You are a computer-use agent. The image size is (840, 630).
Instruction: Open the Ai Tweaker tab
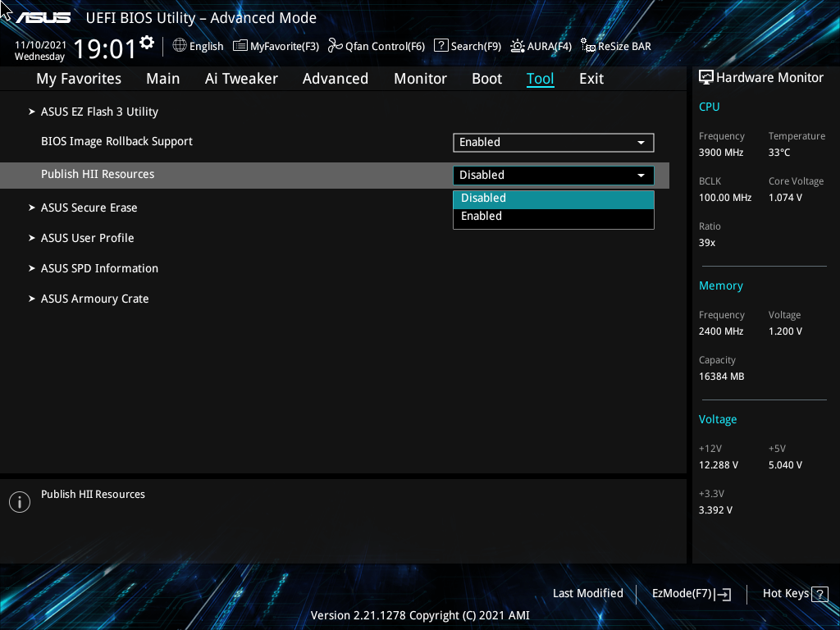241,79
